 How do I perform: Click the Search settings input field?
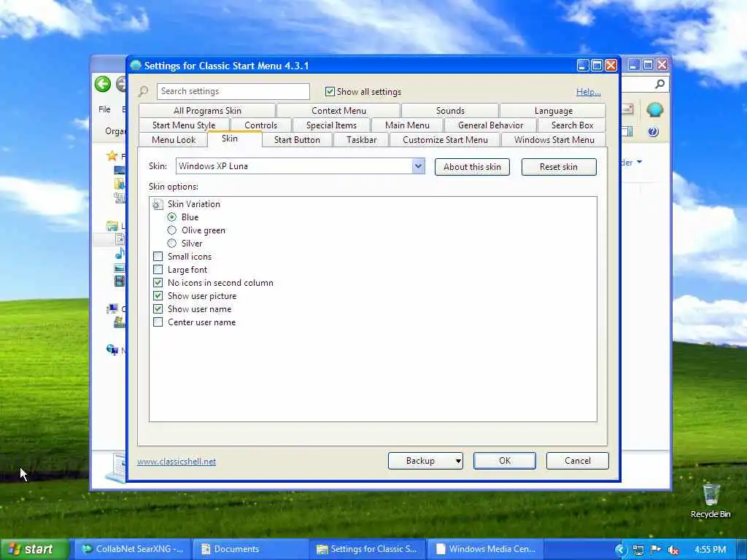233,91
